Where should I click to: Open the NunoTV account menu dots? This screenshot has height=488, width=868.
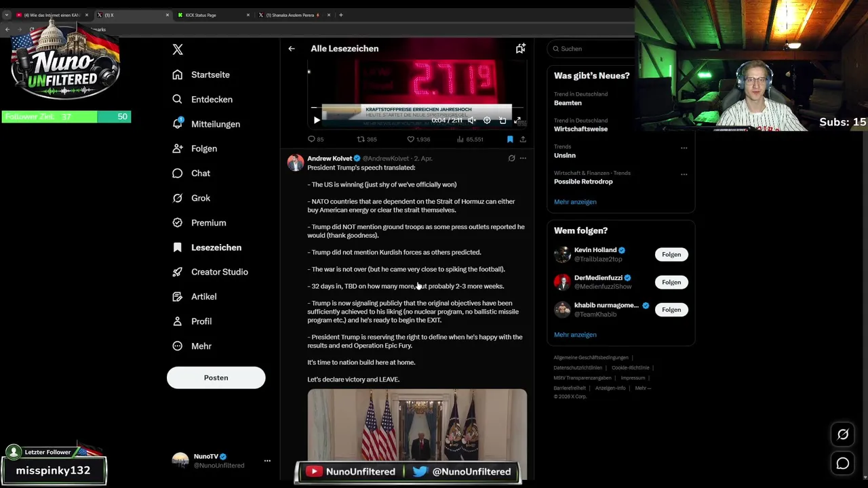click(267, 461)
